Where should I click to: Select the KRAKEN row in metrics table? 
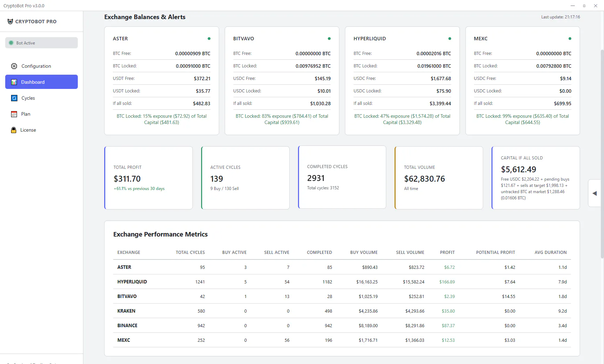tap(342, 311)
